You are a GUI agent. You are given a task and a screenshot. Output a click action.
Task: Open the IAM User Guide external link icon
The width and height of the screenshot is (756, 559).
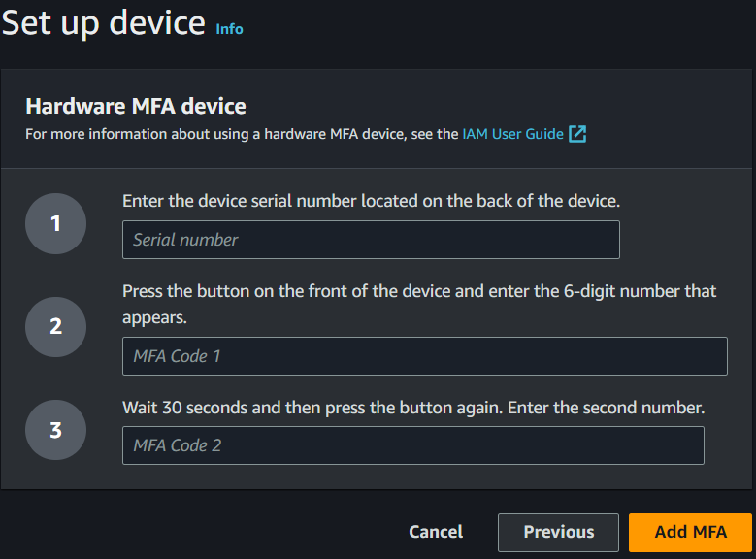pyautogui.click(x=577, y=134)
